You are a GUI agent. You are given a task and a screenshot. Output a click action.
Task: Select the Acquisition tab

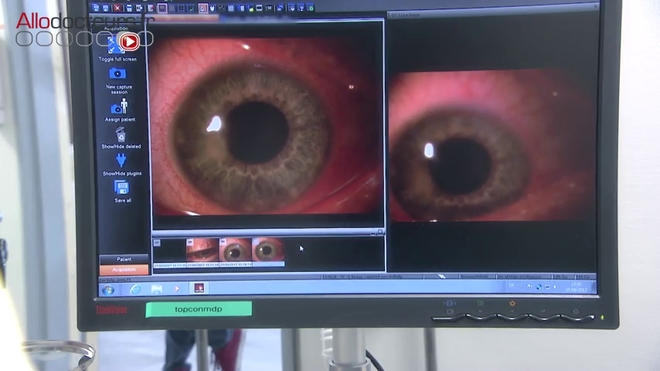tap(124, 270)
